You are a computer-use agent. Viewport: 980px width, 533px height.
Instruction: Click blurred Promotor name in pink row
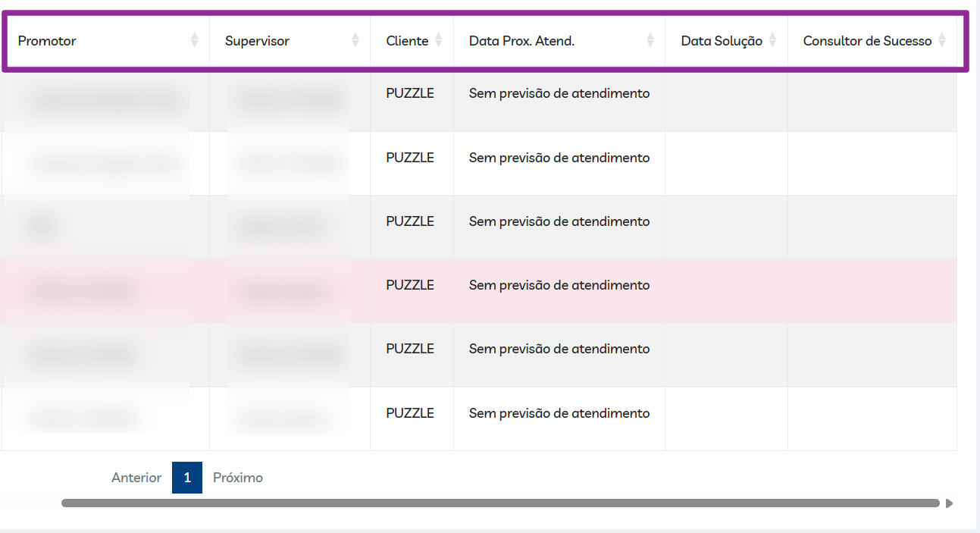83,291
